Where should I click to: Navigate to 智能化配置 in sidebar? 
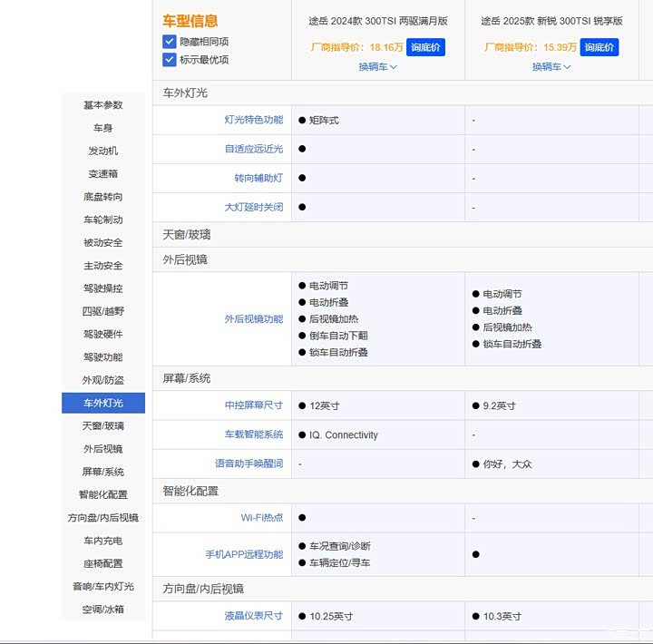[x=102, y=494]
